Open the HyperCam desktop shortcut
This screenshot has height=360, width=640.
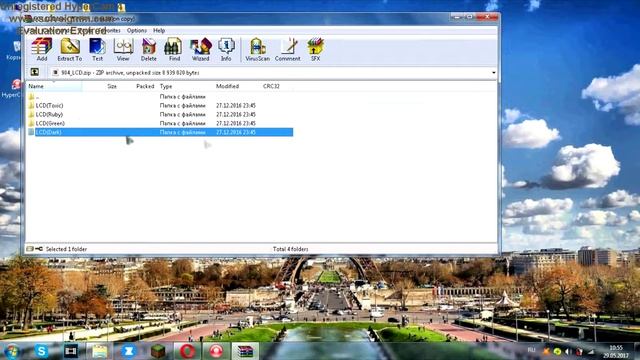coord(12,89)
